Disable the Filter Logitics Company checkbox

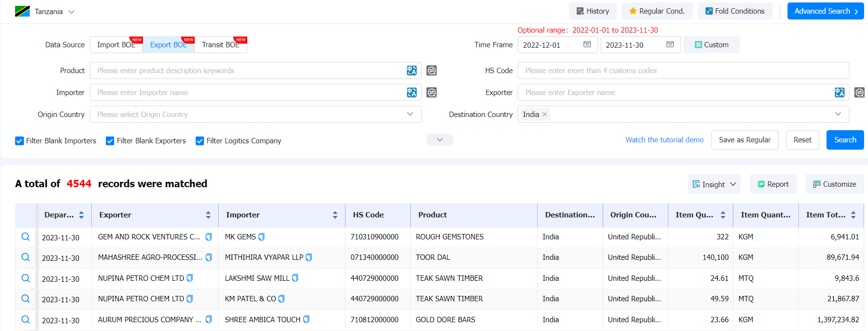[x=200, y=141]
